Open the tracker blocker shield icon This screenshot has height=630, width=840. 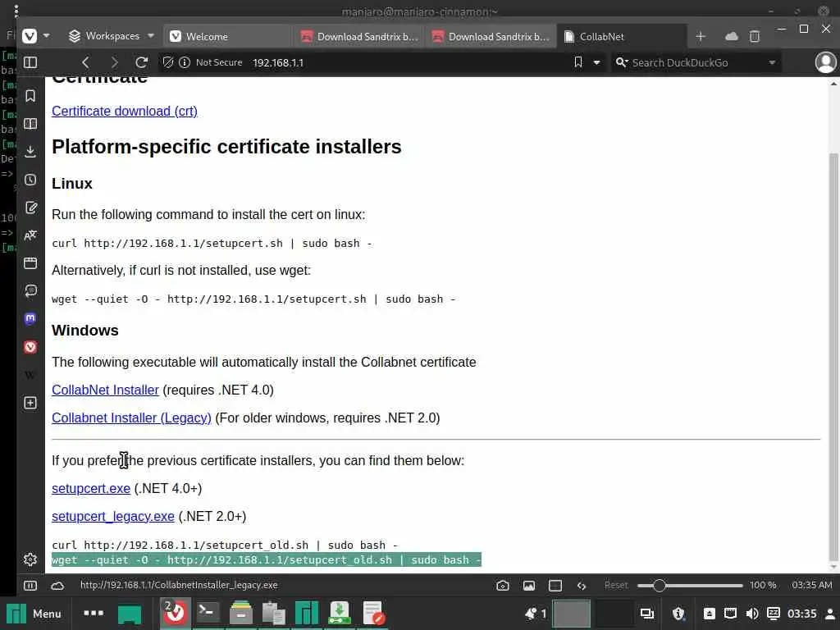coord(167,62)
